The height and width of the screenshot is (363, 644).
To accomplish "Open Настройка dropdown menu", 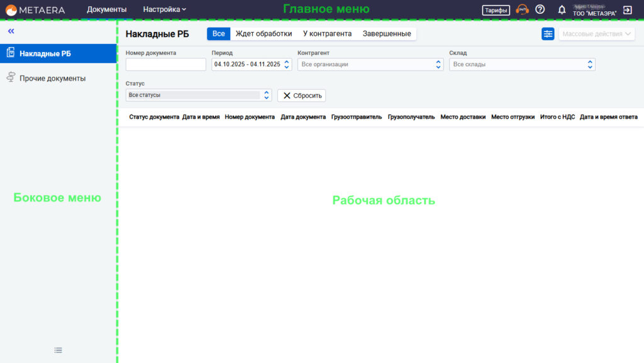I will coord(164,9).
